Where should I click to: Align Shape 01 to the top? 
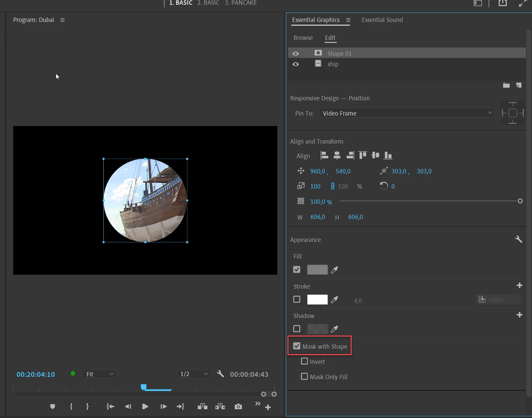pos(363,155)
